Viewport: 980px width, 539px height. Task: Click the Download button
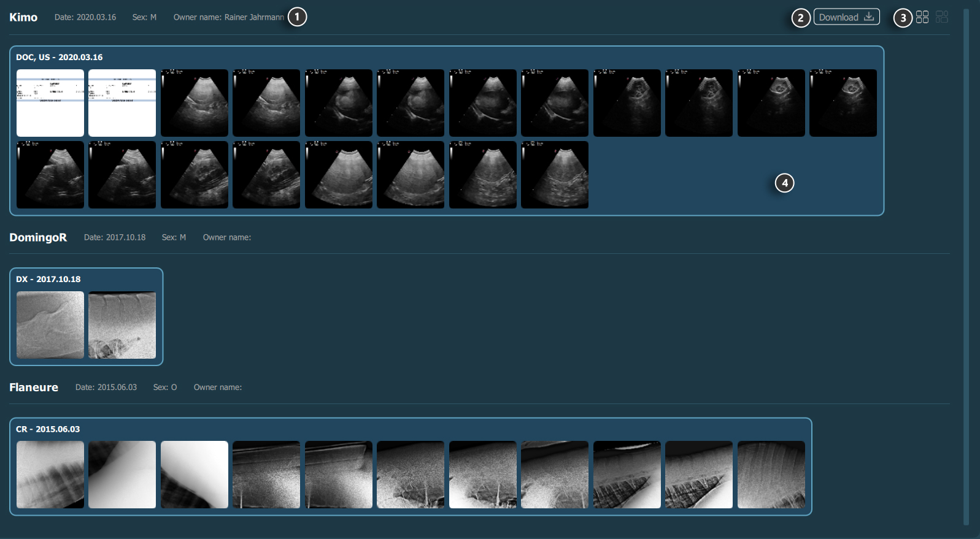tap(846, 17)
